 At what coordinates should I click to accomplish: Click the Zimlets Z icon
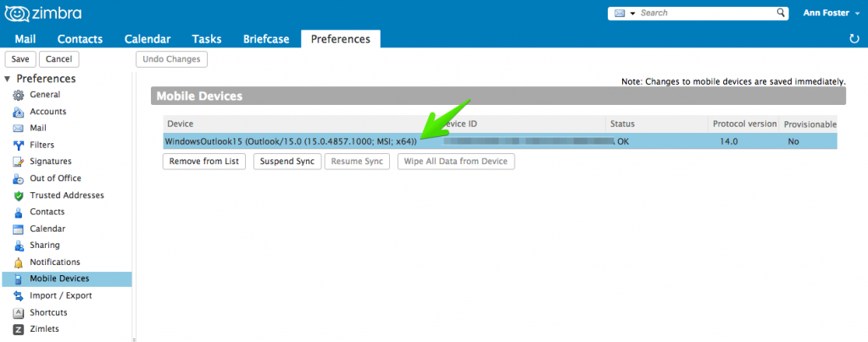(19, 329)
